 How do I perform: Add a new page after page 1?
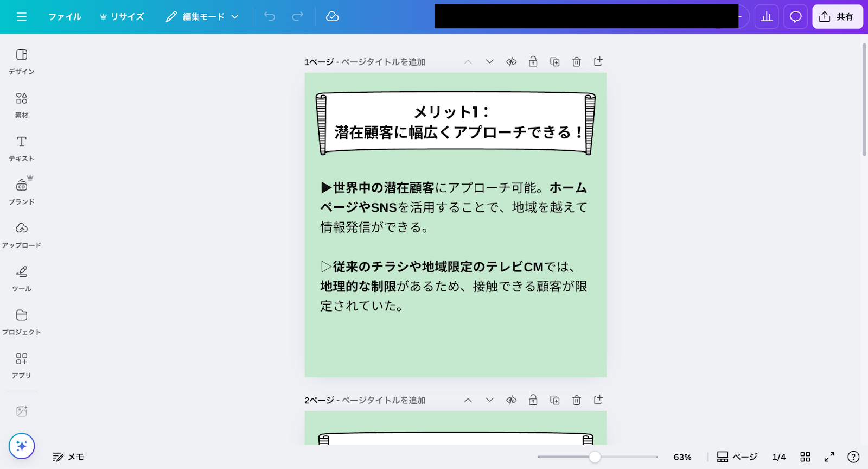tap(598, 62)
